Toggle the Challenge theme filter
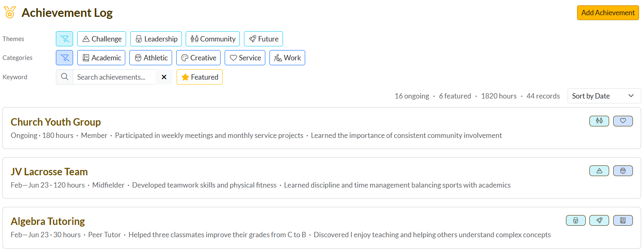 102,39
